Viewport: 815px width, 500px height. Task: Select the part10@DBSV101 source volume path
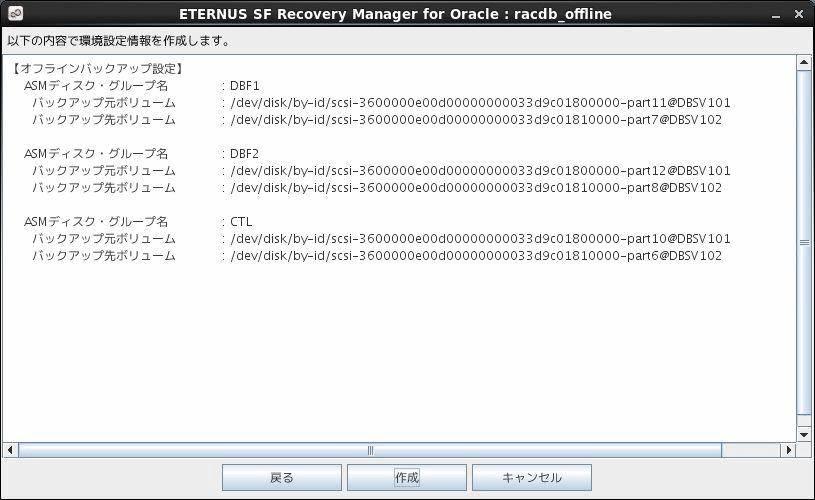(x=480, y=239)
